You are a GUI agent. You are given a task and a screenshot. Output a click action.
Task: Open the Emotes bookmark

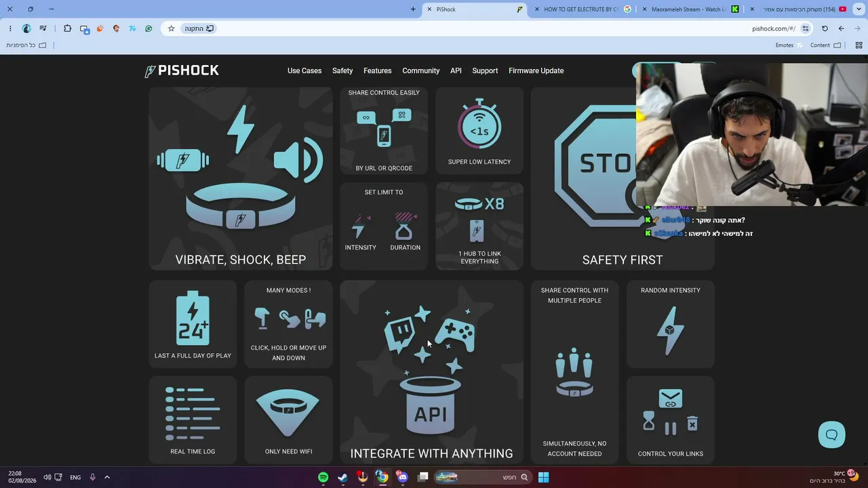point(789,45)
